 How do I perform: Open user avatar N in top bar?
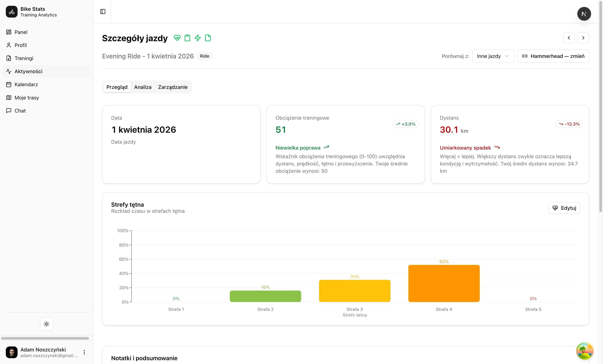tap(584, 14)
